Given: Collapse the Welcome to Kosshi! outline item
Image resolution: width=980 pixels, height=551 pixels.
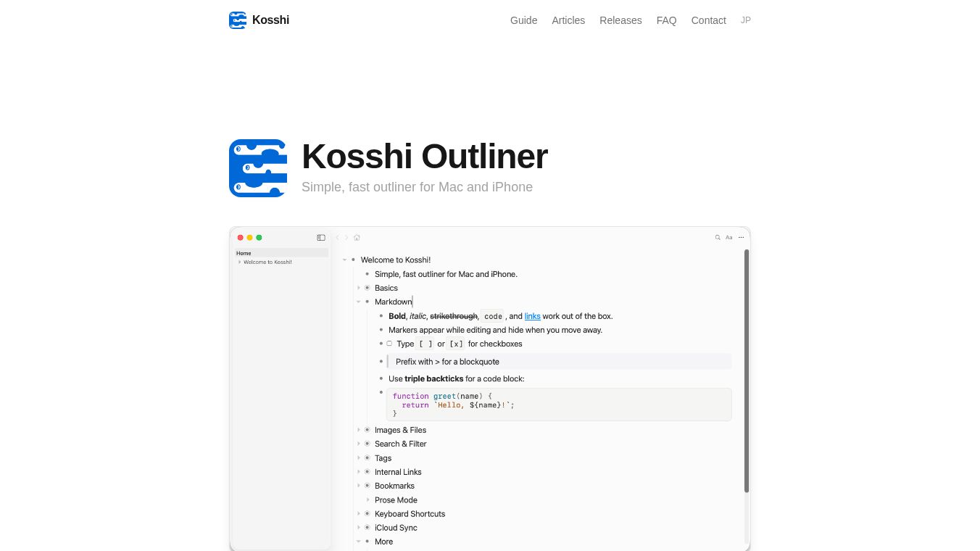Looking at the screenshot, I should (344, 260).
